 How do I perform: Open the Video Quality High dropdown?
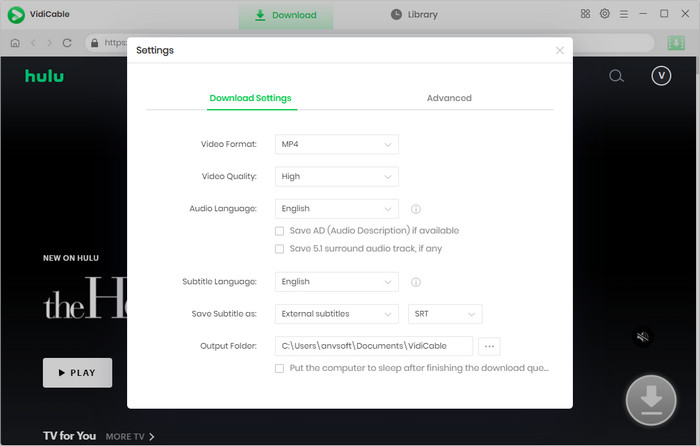pyautogui.click(x=337, y=176)
